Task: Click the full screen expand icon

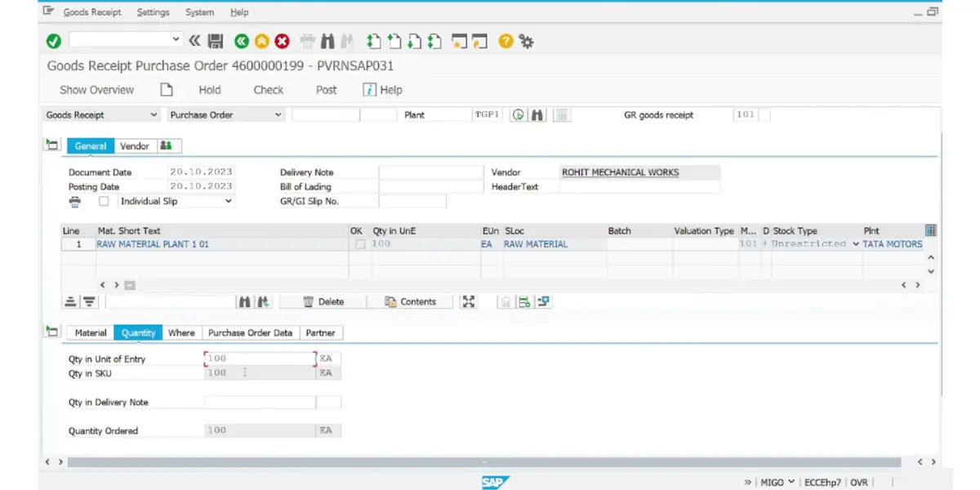Action: [468, 301]
